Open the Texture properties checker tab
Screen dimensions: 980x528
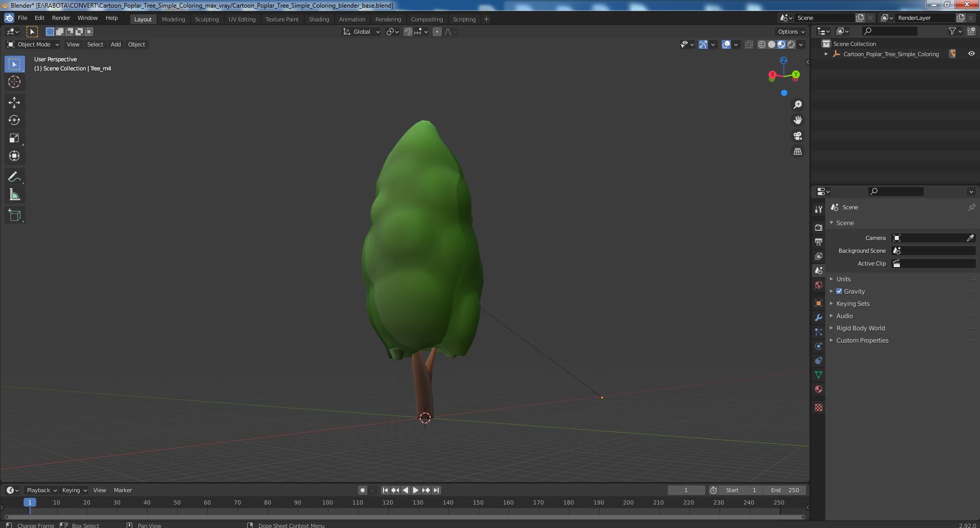tap(819, 407)
